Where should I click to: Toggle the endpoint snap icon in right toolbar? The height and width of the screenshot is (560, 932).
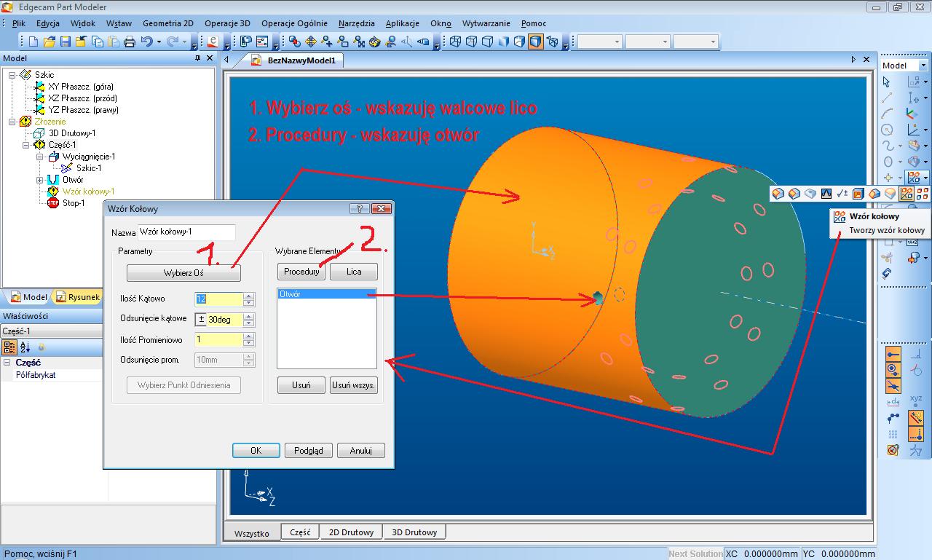click(893, 354)
